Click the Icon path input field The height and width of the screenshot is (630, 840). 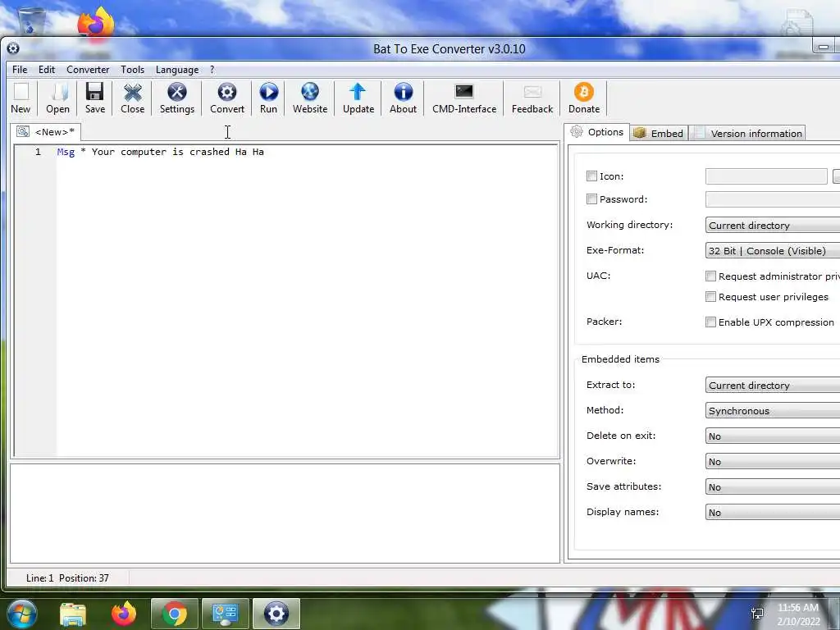pos(766,176)
